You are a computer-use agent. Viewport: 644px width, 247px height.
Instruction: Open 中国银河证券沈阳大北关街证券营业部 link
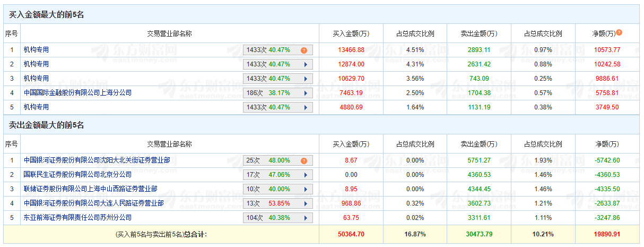[97, 160]
